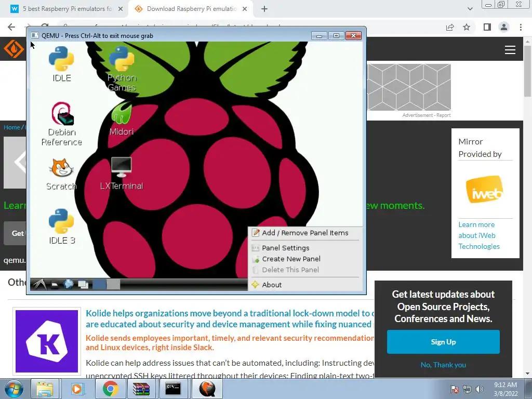
Task: Toggle the Chrome side panel icon
Action: pyautogui.click(x=487, y=27)
